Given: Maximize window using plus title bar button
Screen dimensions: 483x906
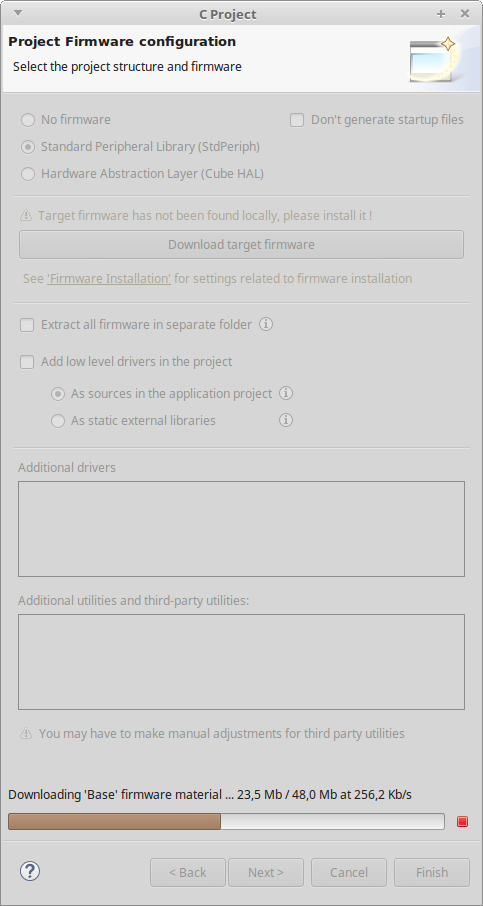Looking at the screenshot, I should pyautogui.click(x=441, y=14).
